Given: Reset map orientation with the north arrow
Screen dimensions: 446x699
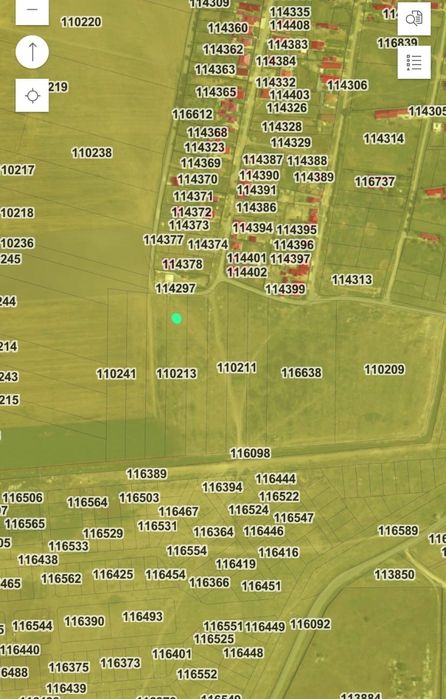Looking at the screenshot, I should coord(32,52).
